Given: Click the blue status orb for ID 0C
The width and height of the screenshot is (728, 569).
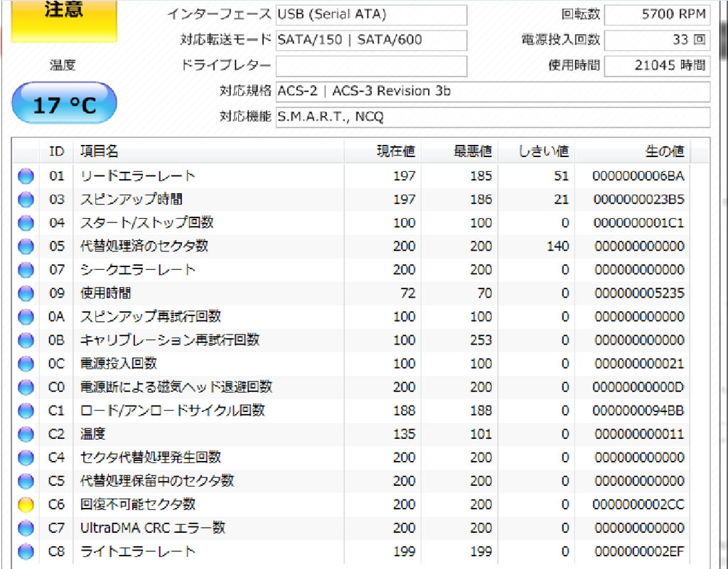Looking at the screenshot, I should pos(26,364).
